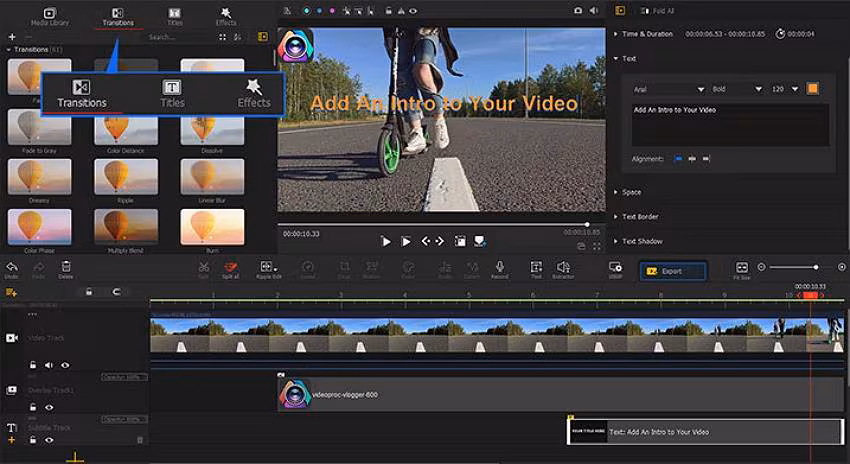The image size is (850, 464).
Task: Click the plus add icon above Transitions list
Action: click(12, 37)
